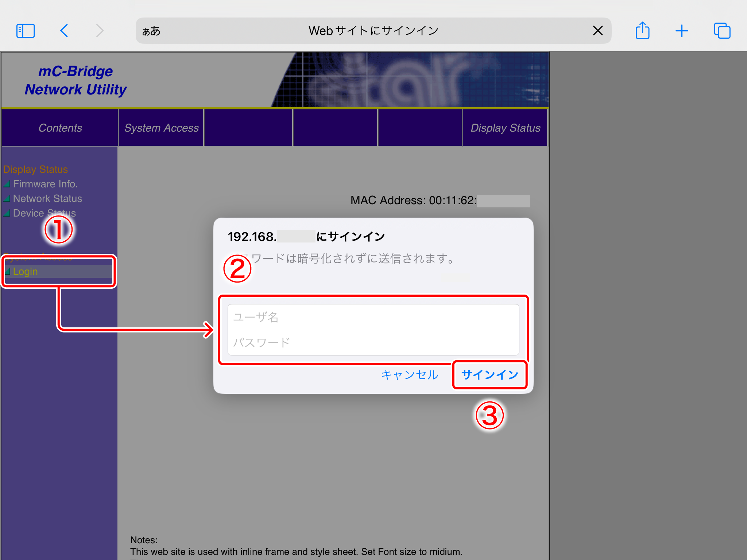The image size is (747, 560).
Task: Open the System Access tab
Action: (161, 128)
